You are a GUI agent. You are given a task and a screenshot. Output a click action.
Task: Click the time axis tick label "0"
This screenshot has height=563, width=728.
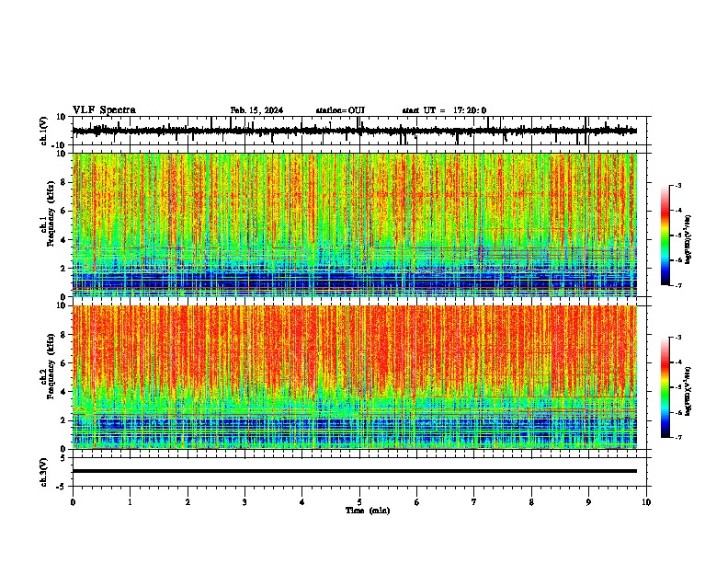73,502
